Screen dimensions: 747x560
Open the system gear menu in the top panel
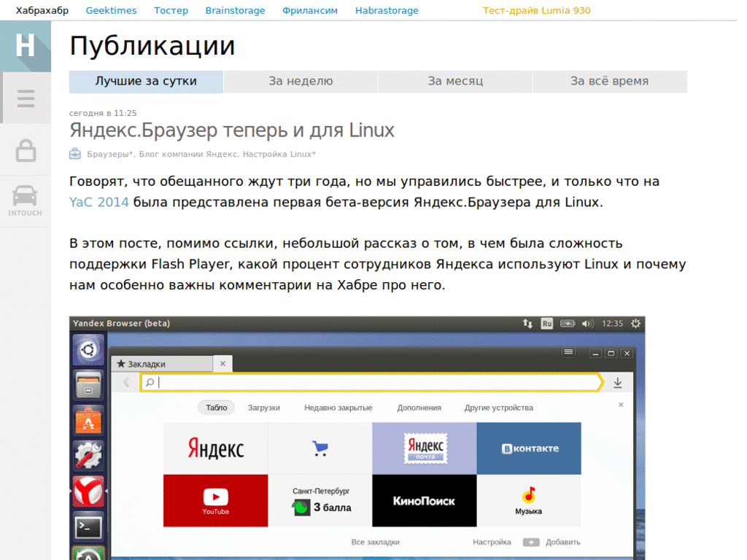coord(635,323)
